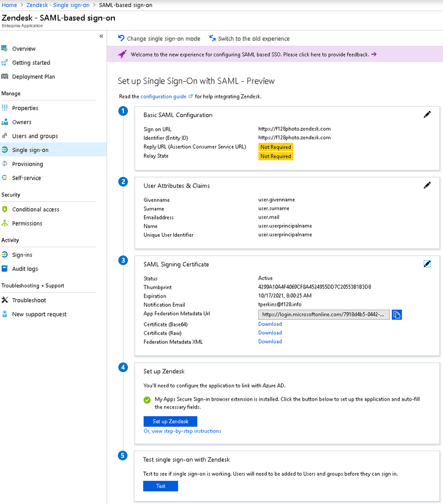The height and width of the screenshot is (504, 443).
Task: Collapse the sidebar with the double chevron
Action: (x=101, y=36)
